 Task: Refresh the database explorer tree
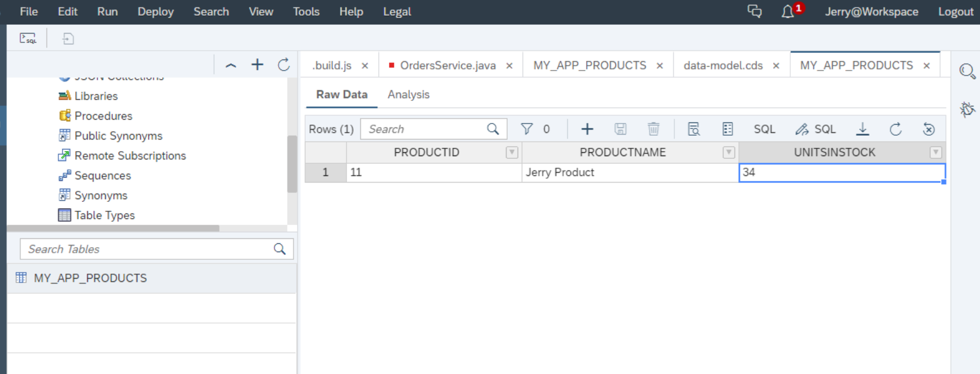coord(284,65)
